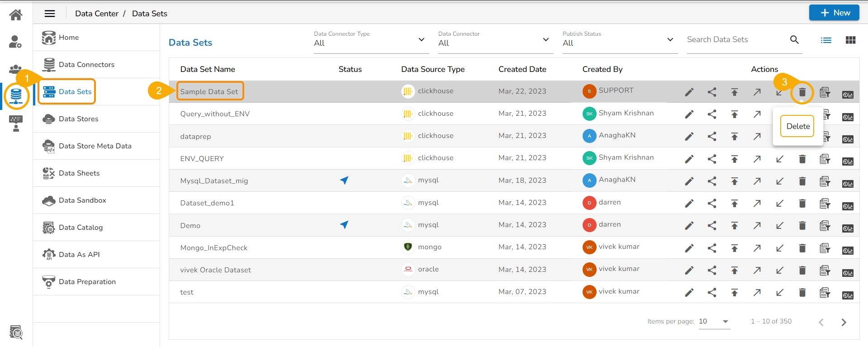Click the push-up arrow icon for Demo row
Image resolution: width=868 pixels, height=347 pixels.
click(734, 226)
